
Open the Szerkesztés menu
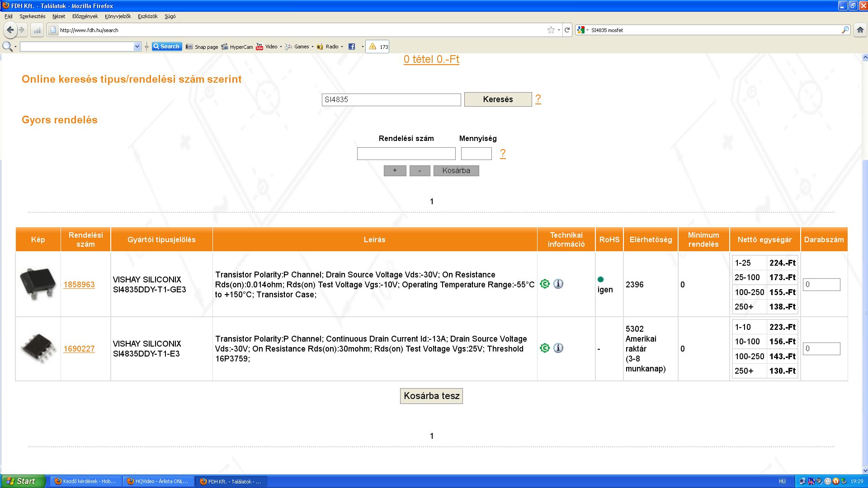pyautogui.click(x=33, y=16)
